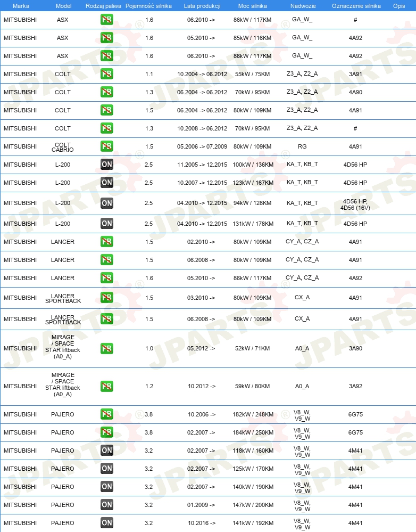Image resolution: width=416 pixels, height=532 pixels.
Task: Select the 03.2010 -> production date cell
Action: click(201, 298)
